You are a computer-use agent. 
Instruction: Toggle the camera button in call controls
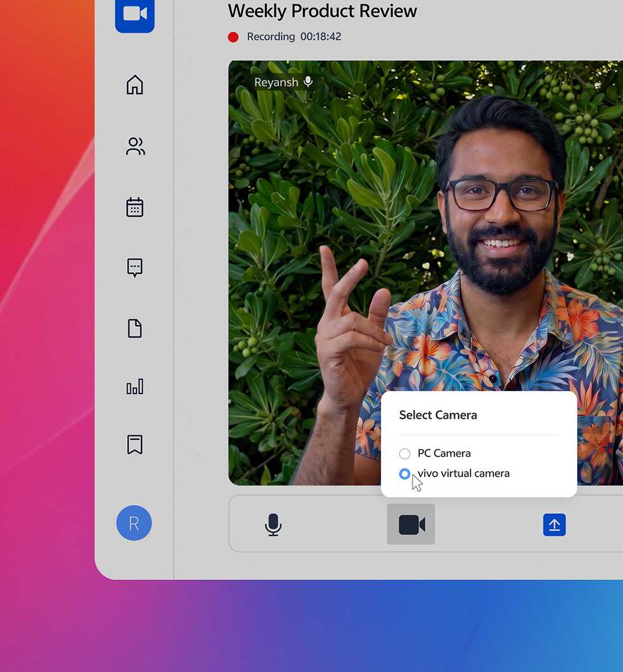pos(411,524)
